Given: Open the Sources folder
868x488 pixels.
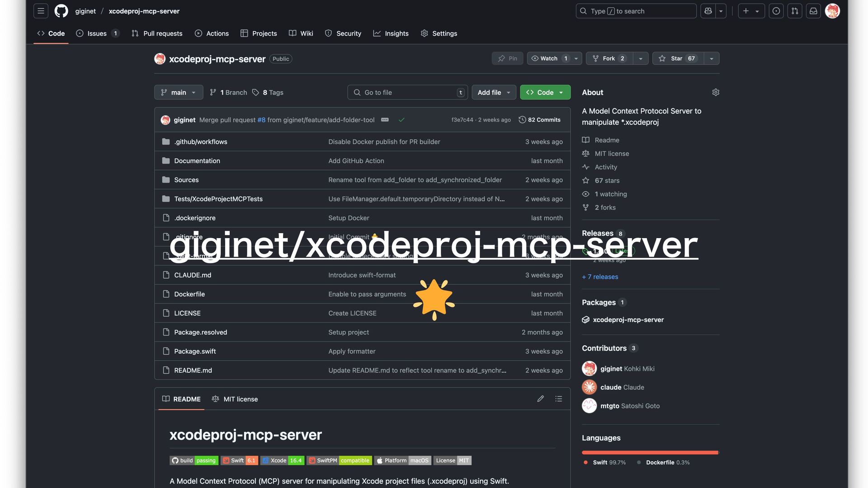Looking at the screenshot, I should 186,179.
